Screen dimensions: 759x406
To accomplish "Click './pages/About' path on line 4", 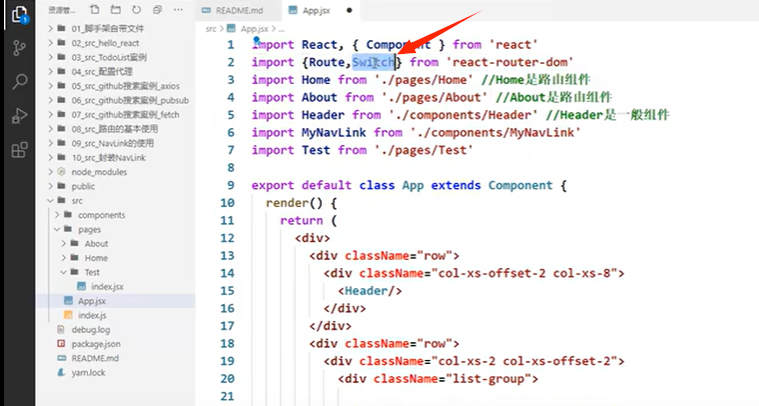I will pos(435,97).
